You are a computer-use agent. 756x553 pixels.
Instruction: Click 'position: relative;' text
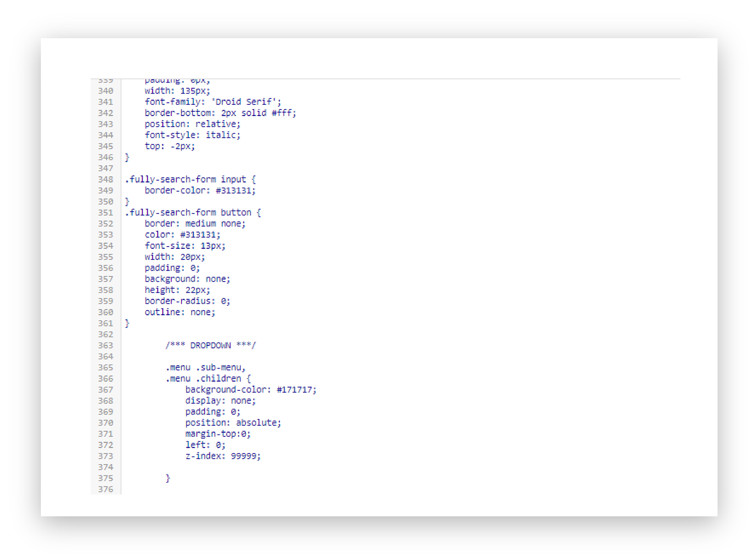192,124
